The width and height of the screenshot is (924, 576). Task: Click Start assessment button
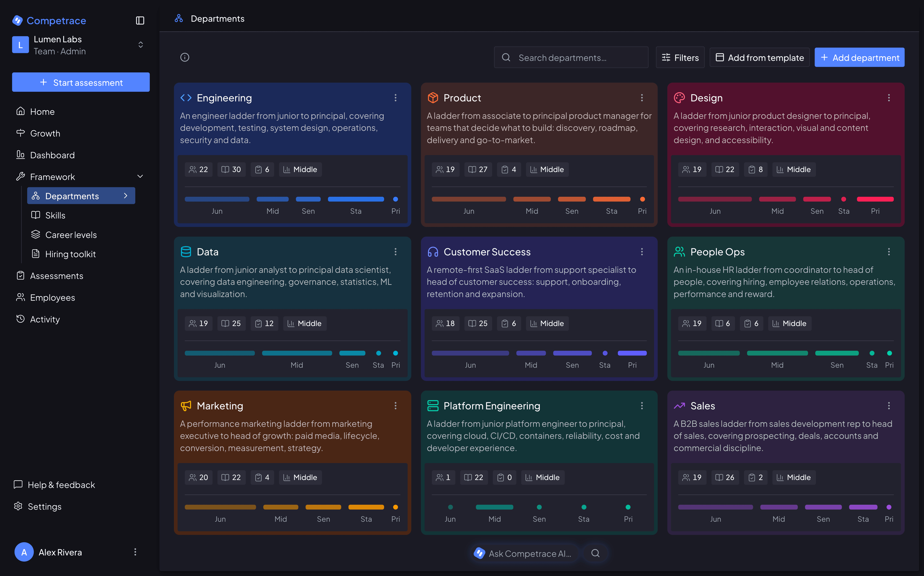(x=81, y=82)
